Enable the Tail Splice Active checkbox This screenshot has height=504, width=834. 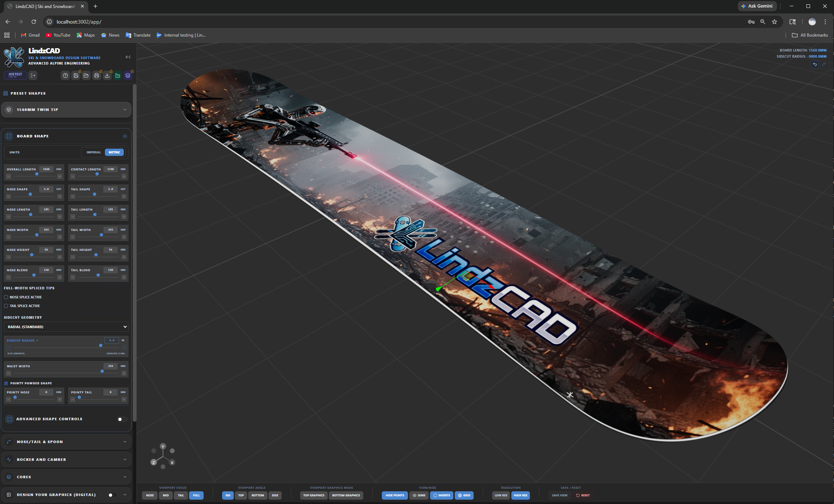click(6, 306)
